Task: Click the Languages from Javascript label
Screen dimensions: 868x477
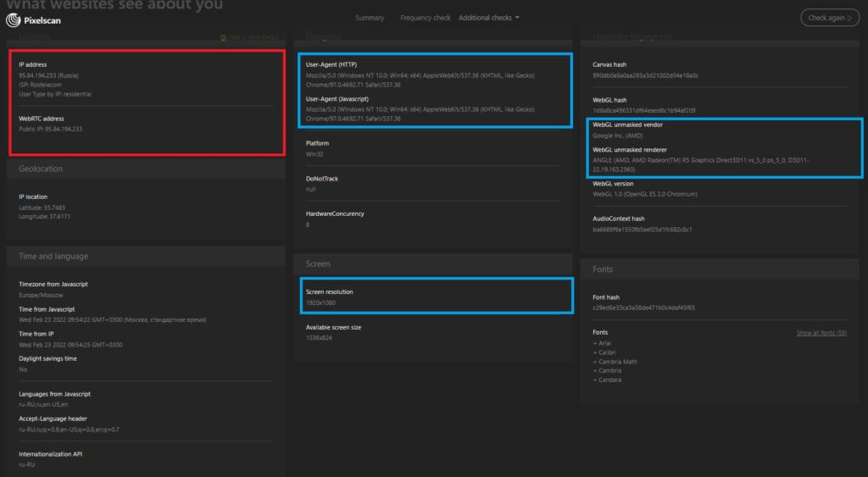Action: [x=55, y=394]
